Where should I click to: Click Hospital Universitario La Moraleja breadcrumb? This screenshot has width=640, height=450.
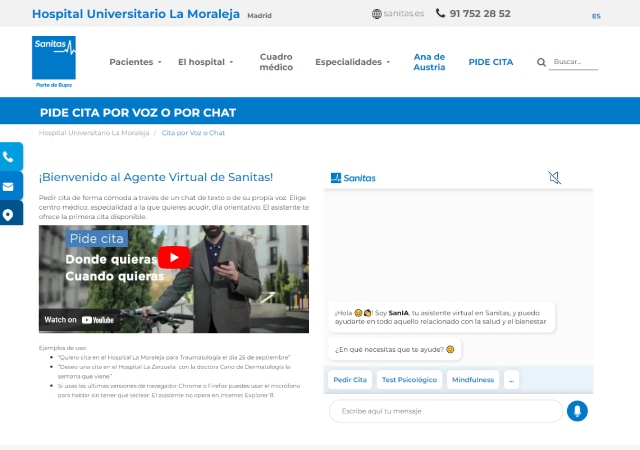coord(94,133)
